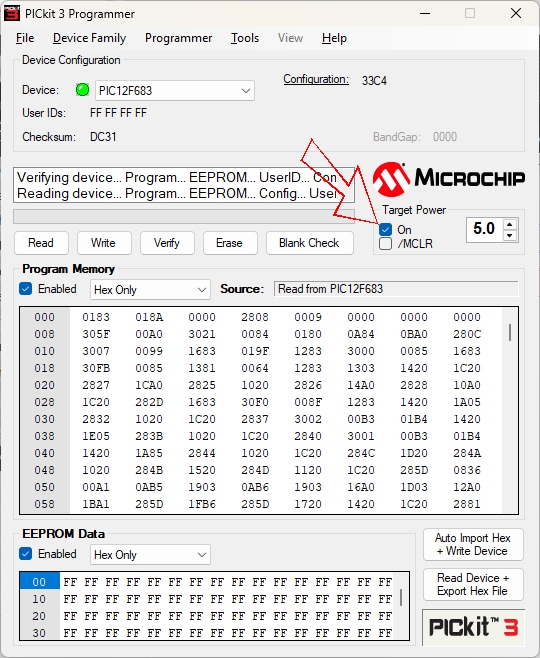This screenshot has height=658, width=540.
Task: Open the File menu
Action: (25, 38)
